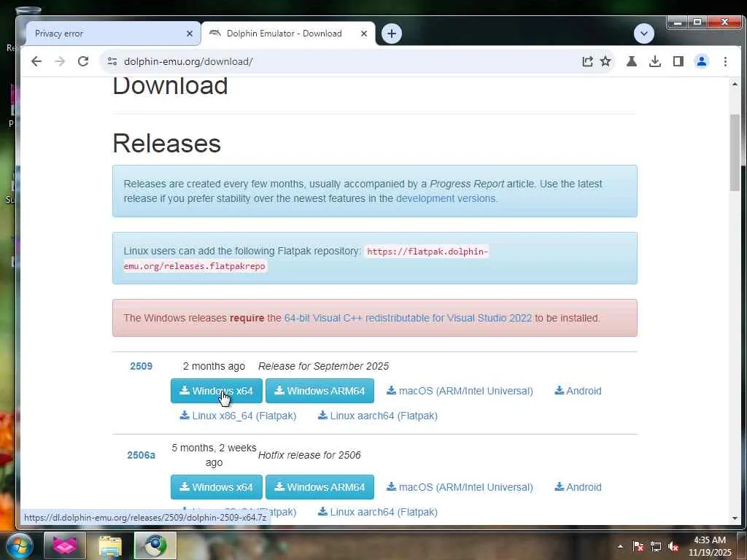The image size is (747, 560).
Task: Download Windows ARM64 for release 2509
Action: (x=320, y=391)
